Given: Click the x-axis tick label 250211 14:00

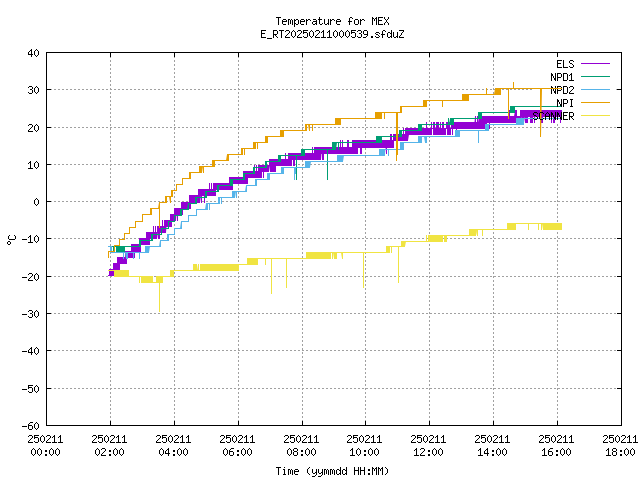Looking at the screenshot, I should click(x=492, y=446).
